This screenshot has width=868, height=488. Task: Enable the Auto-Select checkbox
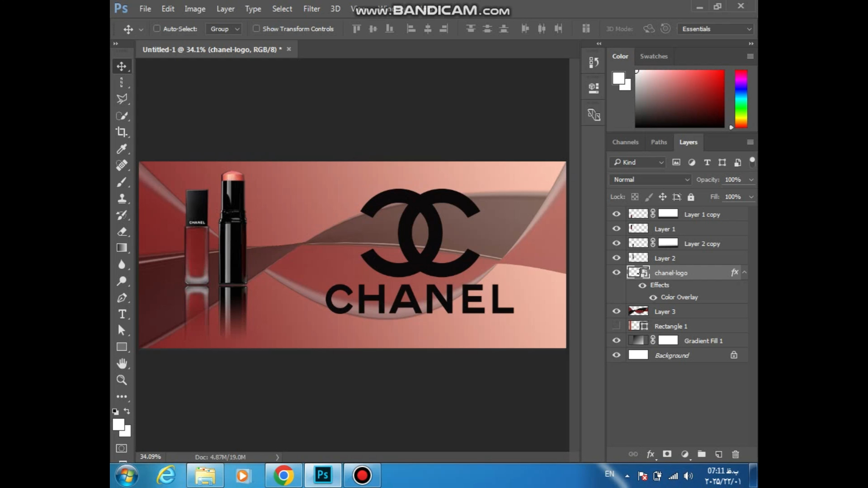pos(157,28)
